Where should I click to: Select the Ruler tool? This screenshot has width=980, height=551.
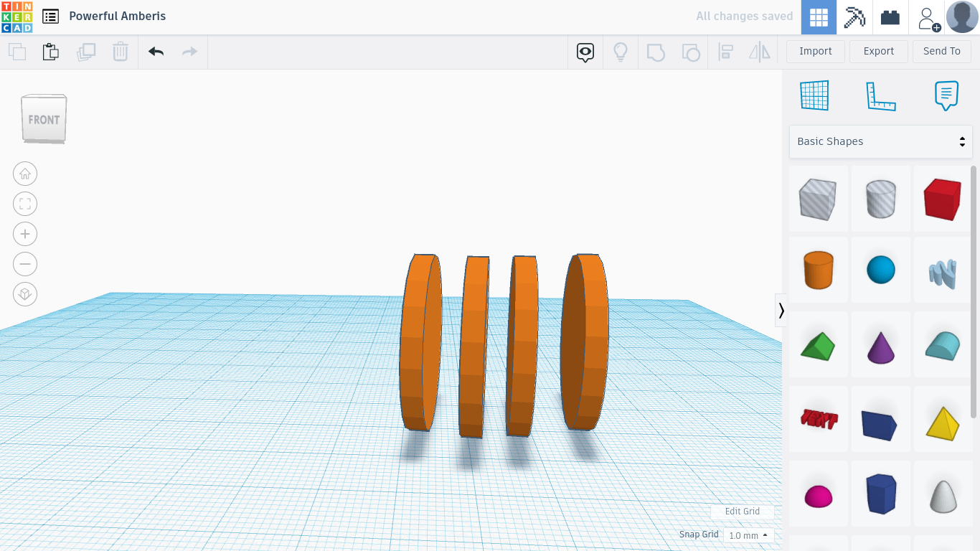[x=881, y=96]
